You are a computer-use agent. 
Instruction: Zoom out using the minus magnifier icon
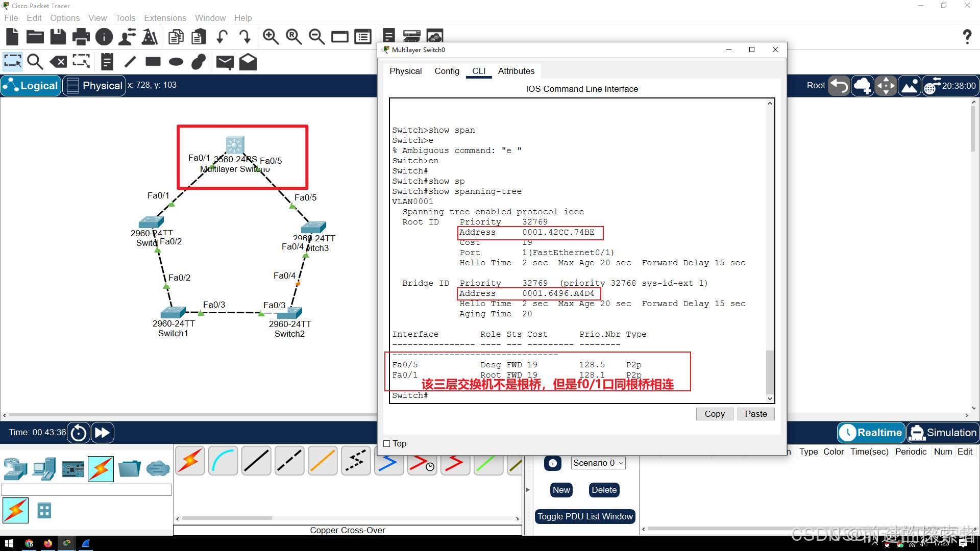[x=316, y=37]
